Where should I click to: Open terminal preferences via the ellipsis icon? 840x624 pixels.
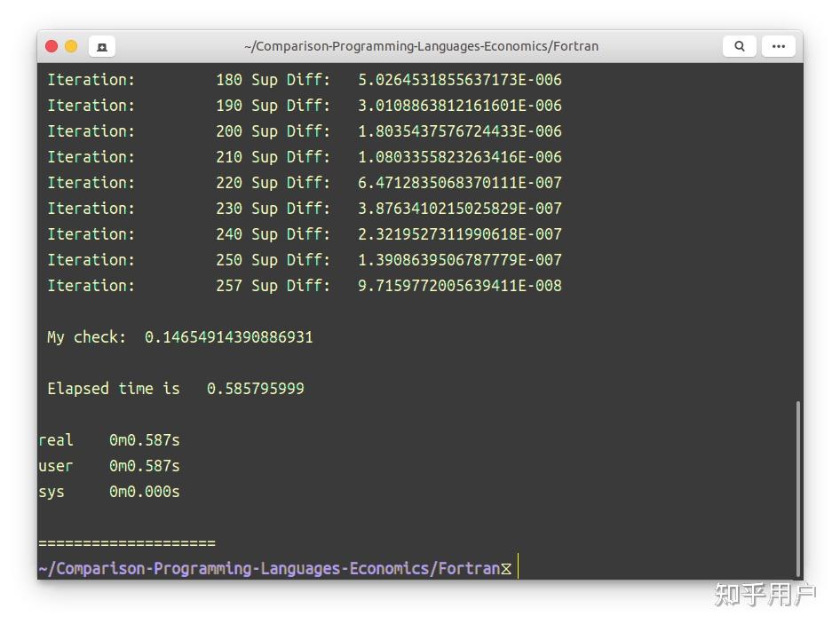[x=779, y=46]
